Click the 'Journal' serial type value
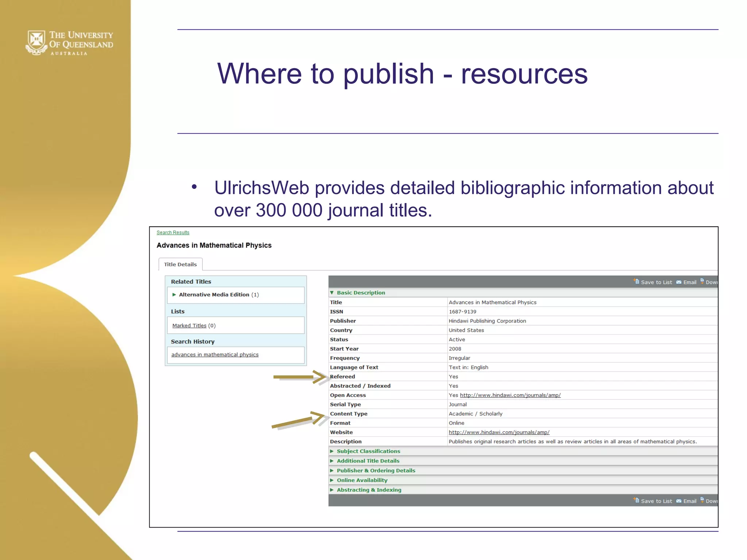The width and height of the screenshot is (747, 560). click(458, 404)
